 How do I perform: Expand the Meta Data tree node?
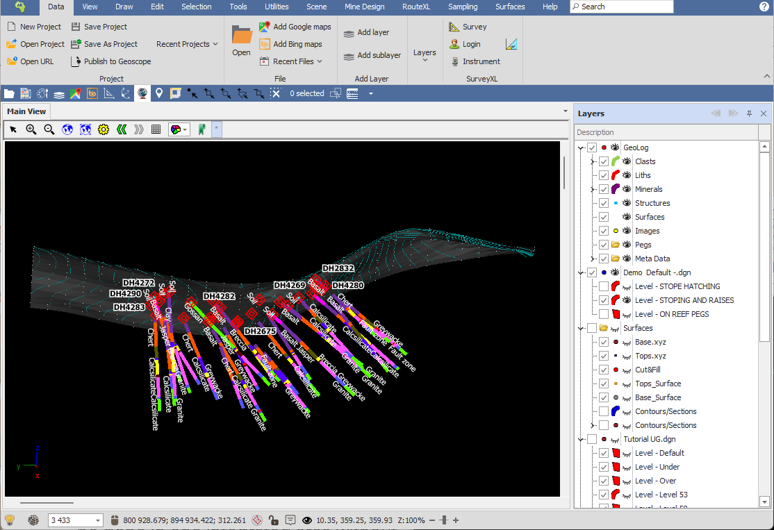(593, 259)
